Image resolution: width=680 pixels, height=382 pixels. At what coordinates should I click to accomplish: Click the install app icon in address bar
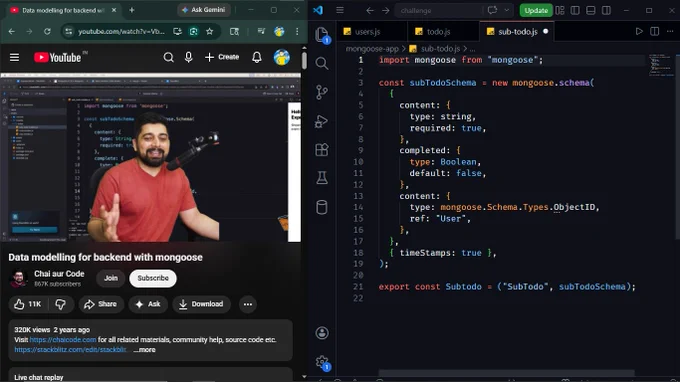click(177, 31)
